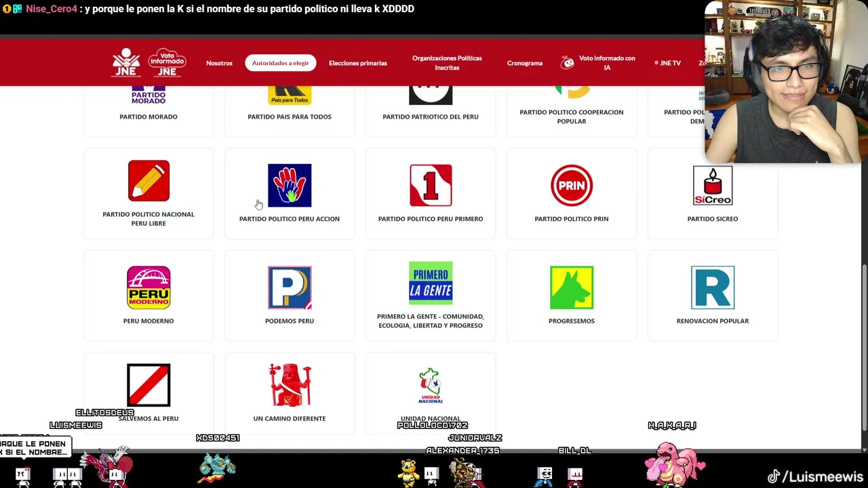Image resolution: width=868 pixels, height=488 pixels.
Task: Open PARTIDO POLITICO NACIONAL PERU LIBRE label
Action: pyautogui.click(x=149, y=219)
